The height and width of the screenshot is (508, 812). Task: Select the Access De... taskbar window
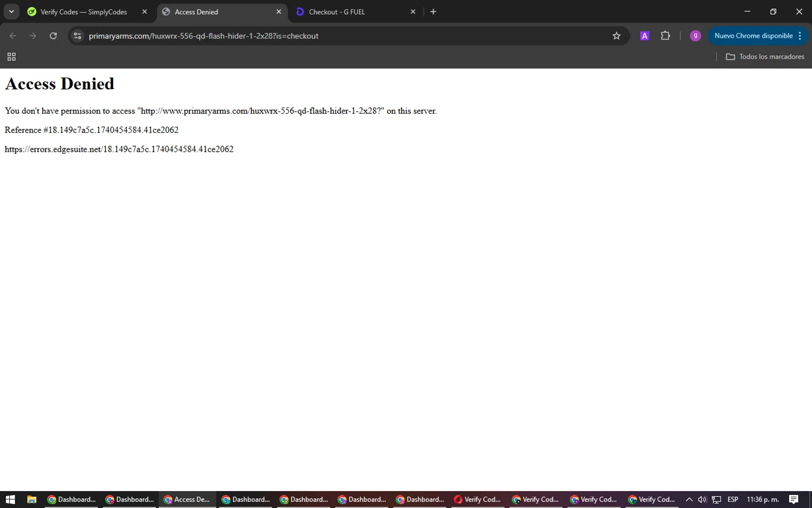coord(187,499)
